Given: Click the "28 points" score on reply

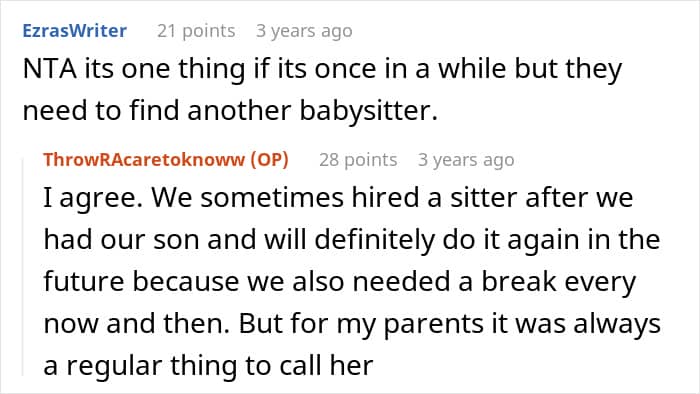Looking at the screenshot, I should [x=358, y=159].
